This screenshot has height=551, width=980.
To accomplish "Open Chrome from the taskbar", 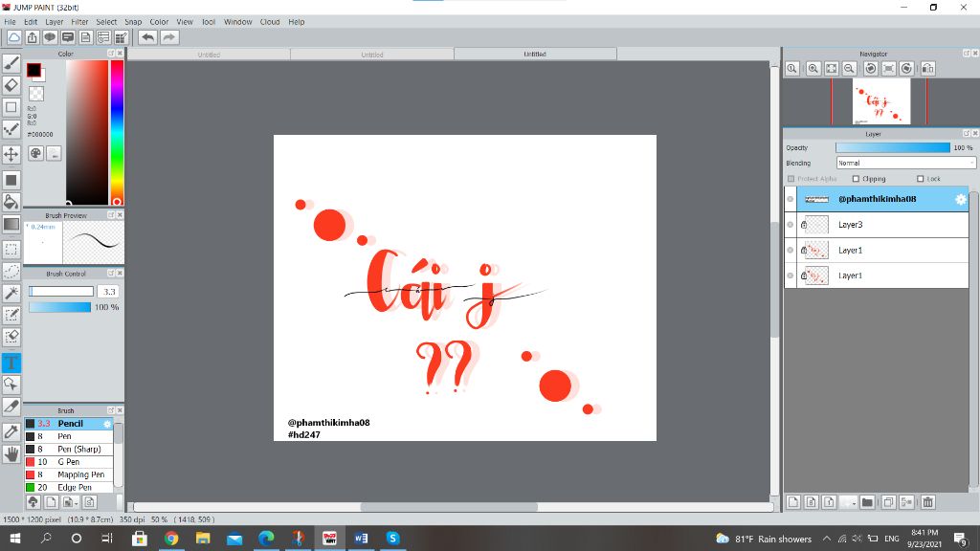I will point(170,538).
